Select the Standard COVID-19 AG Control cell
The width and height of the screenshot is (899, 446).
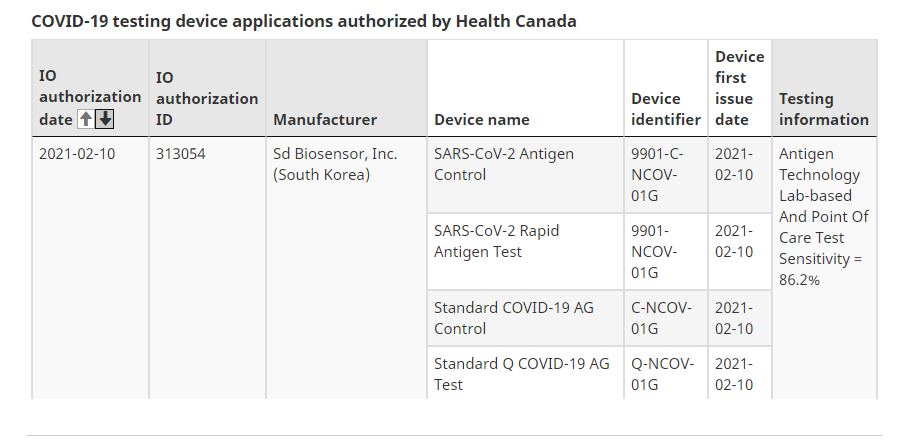click(x=525, y=318)
